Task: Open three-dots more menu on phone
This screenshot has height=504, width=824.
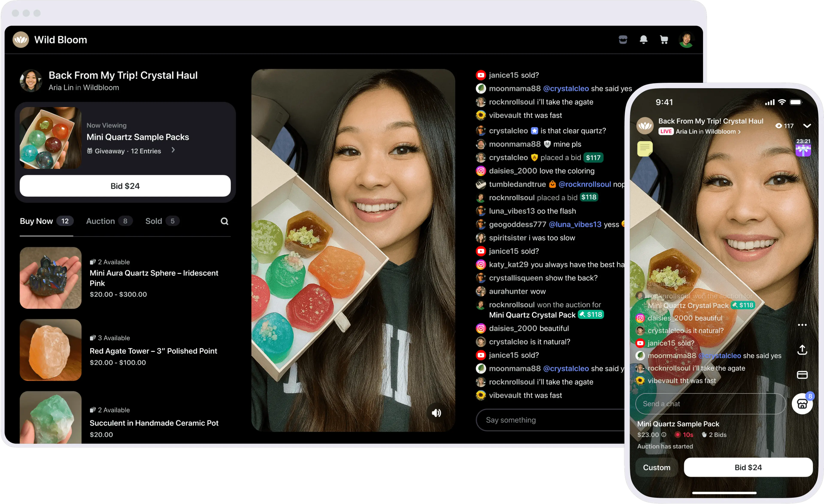Action: pyautogui.click(x=802, y=325)
